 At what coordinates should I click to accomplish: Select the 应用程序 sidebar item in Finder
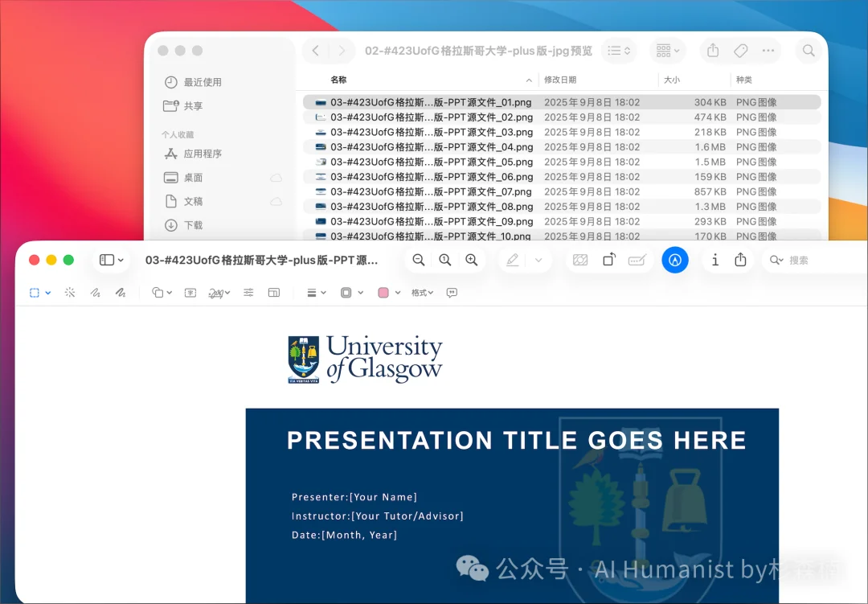point(203,154)
